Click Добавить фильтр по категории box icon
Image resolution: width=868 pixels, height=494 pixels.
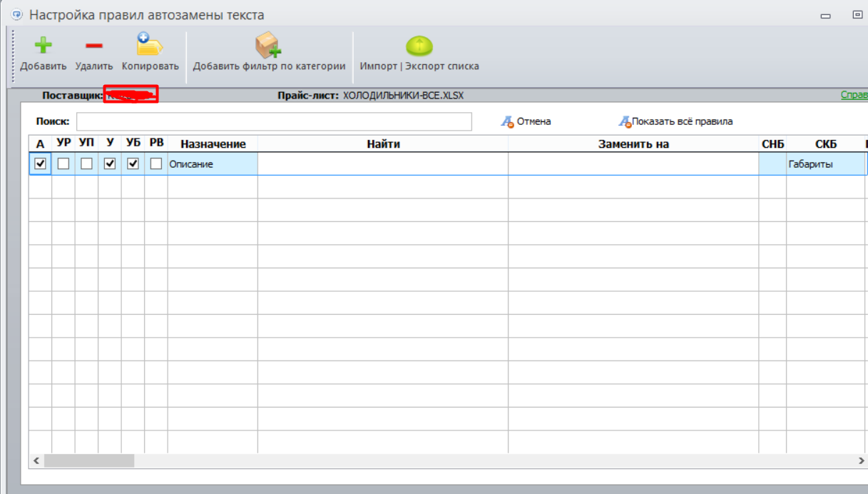268,45
